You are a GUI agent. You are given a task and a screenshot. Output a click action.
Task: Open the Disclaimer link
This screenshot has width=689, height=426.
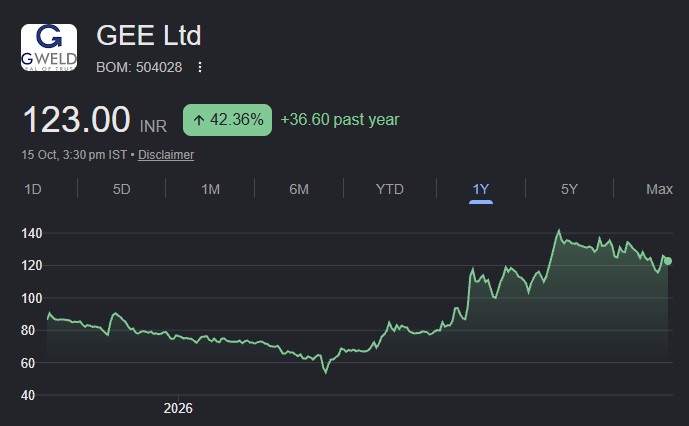pos(166,155)
